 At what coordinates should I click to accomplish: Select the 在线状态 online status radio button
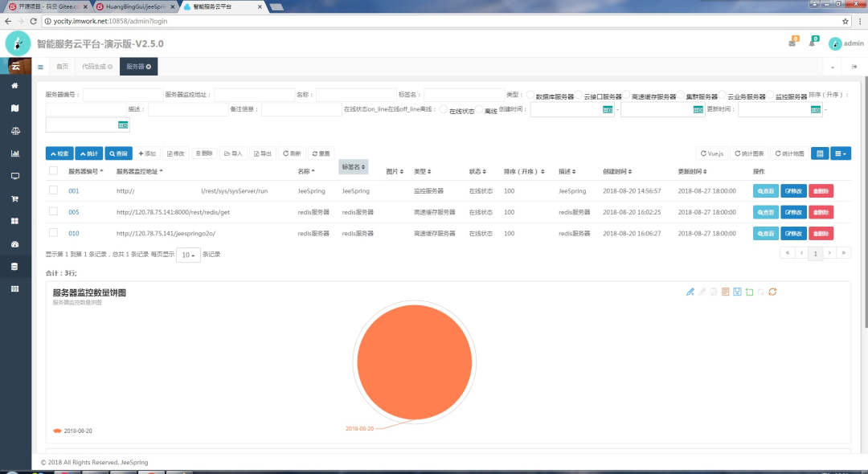(443, 109)
